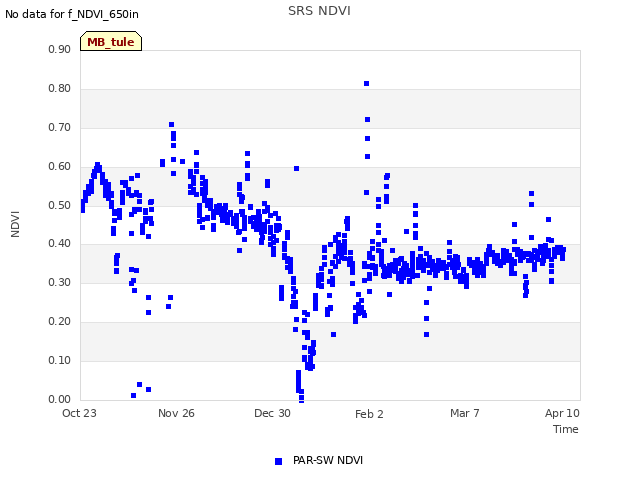Click the 0.90 y-axis tick label

point(60,49)
